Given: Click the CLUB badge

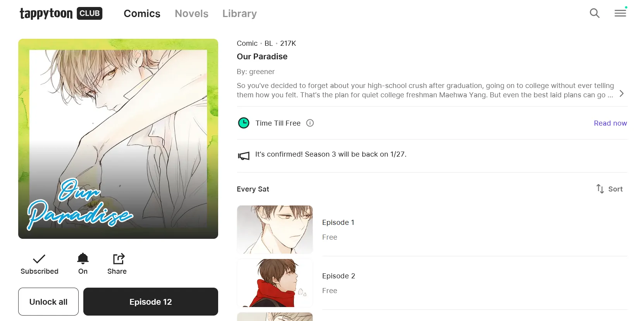Looking at the screenshot, I should pos(90,13).
